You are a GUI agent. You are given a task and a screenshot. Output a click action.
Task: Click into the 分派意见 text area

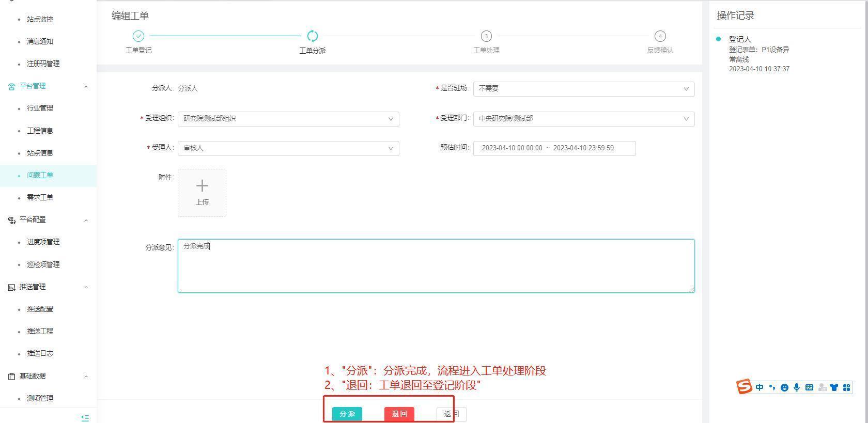tap(436, 266)
